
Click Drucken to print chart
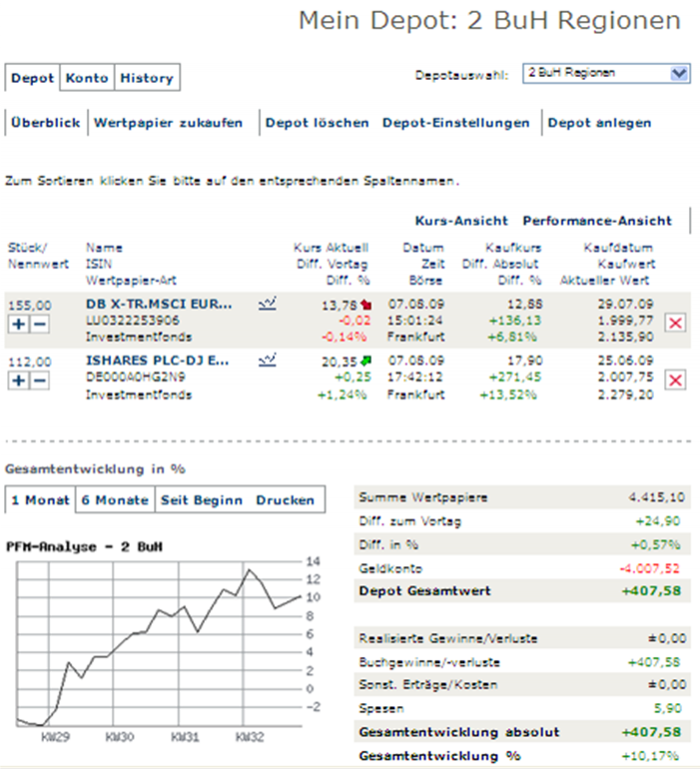tap(285, 500)
